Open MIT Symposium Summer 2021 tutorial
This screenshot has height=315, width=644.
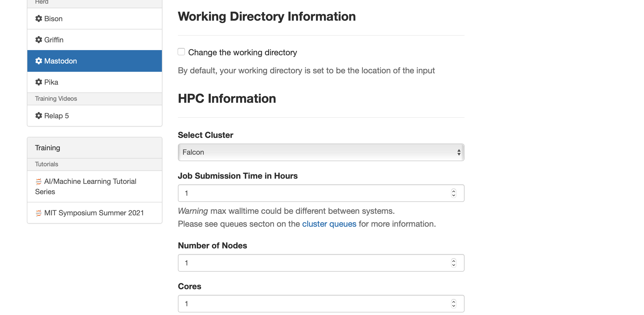click(94, 213)
